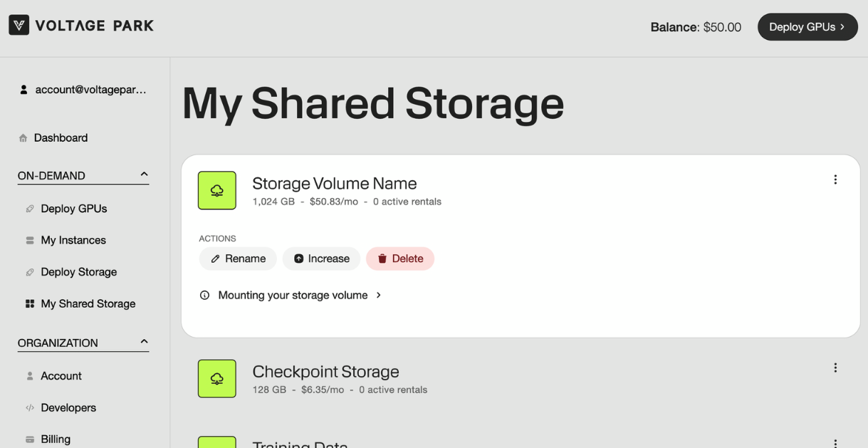Click the Voltage Park logo icon

(19, 26)
